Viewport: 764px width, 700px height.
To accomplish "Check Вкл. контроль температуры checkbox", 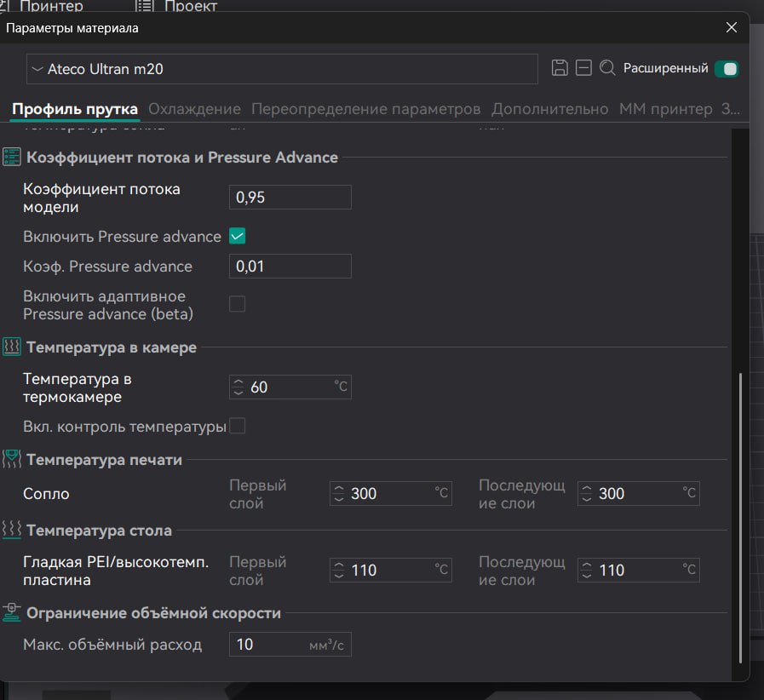I will coord(238,426).
